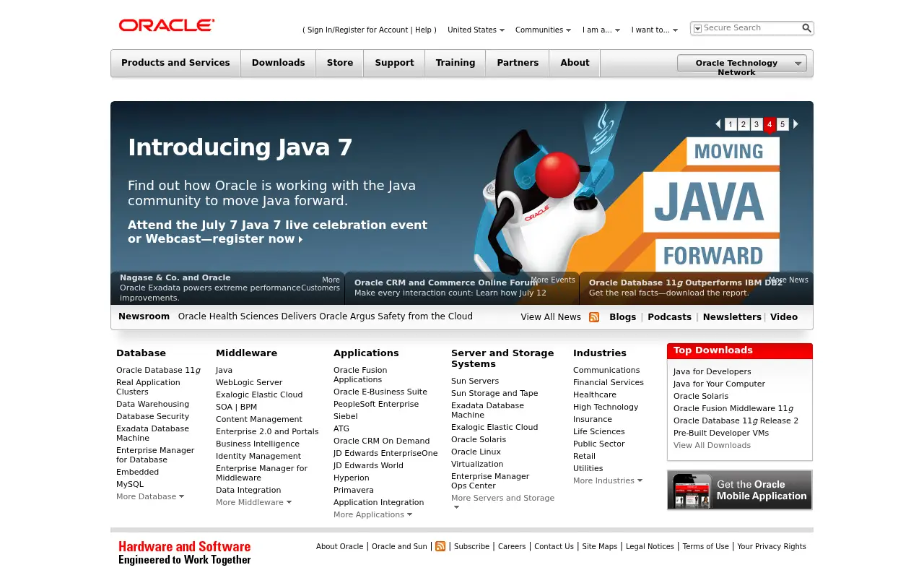Viewport: 924px width, 578px height.
Task: Click WebLogic Server link
Action: tap(249, 382)
